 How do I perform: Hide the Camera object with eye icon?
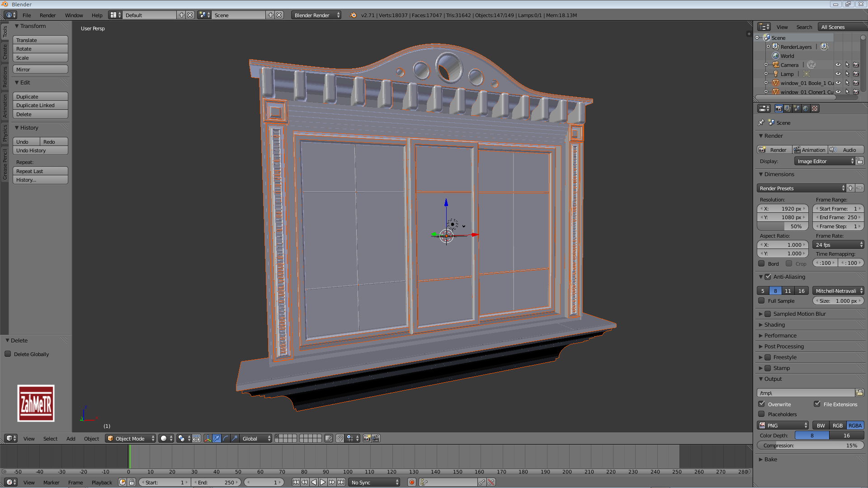click(838, 65)
